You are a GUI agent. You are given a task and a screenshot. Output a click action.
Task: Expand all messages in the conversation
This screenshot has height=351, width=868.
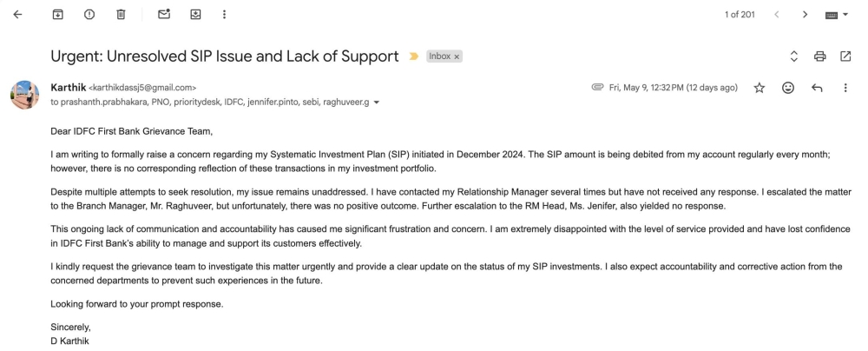tap(793, 56)
